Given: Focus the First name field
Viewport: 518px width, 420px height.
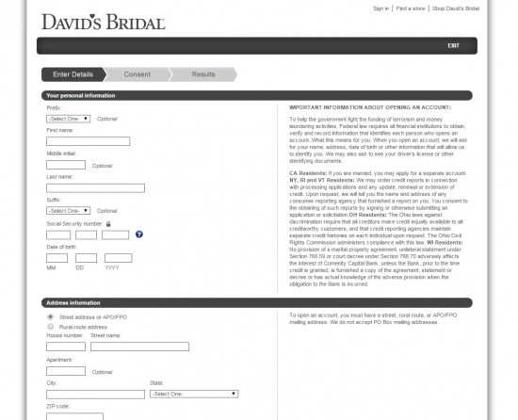Looking at the screenshot, I should point(89,141).
